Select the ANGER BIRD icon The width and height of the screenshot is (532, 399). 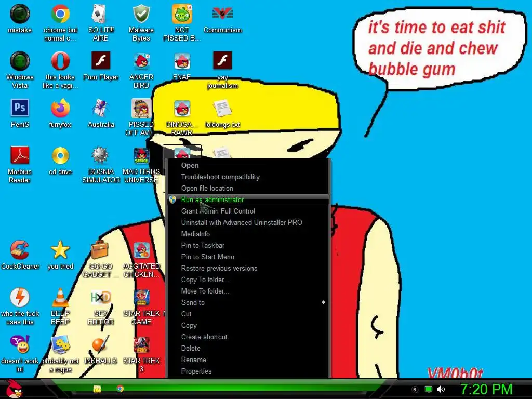click(141, 61)
